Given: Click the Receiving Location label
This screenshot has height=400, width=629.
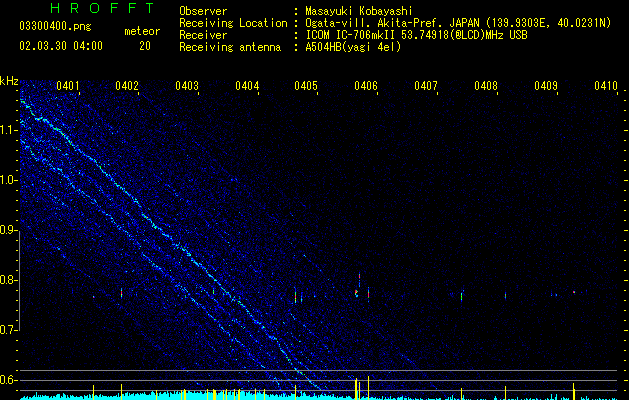Looking at the screenshot, I should click(233, 23).
